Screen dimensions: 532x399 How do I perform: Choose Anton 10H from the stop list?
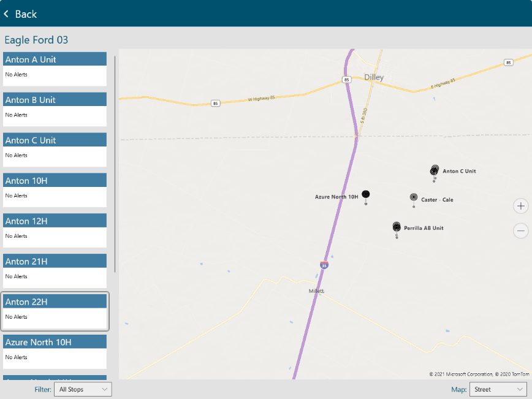pyautogui.click(x=55, y=190)
